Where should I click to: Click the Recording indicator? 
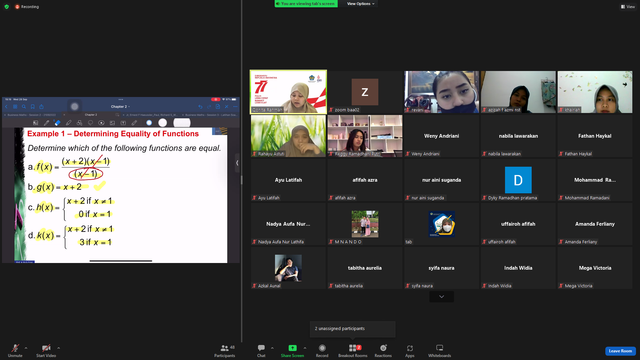(27, 7)
